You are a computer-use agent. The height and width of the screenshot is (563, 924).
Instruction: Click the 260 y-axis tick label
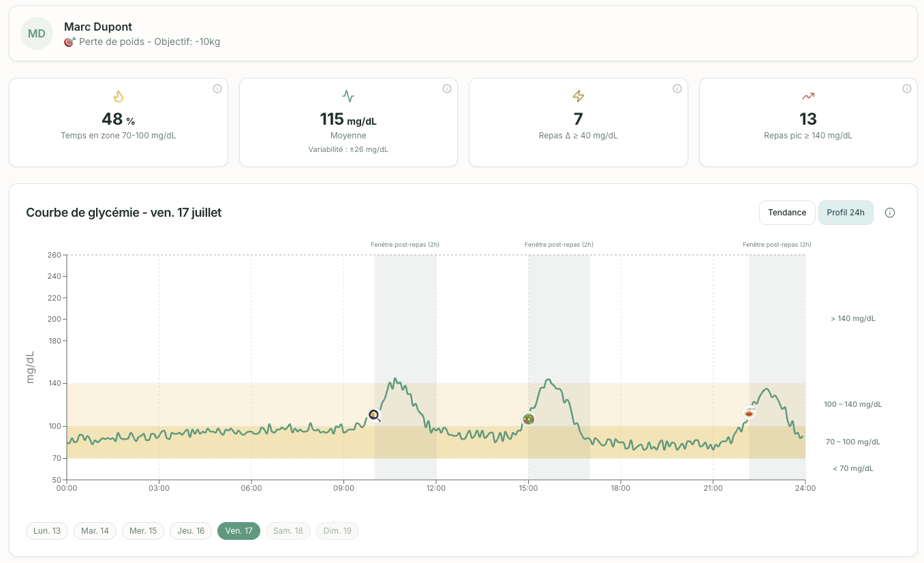[54, 255]
